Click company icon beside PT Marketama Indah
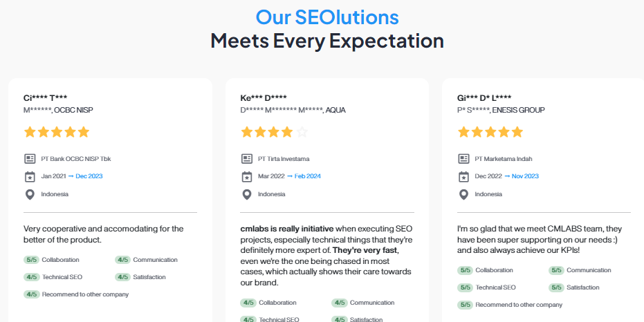Image resolution: width=644 pixels, height=322 pixels. pos(463,159)
